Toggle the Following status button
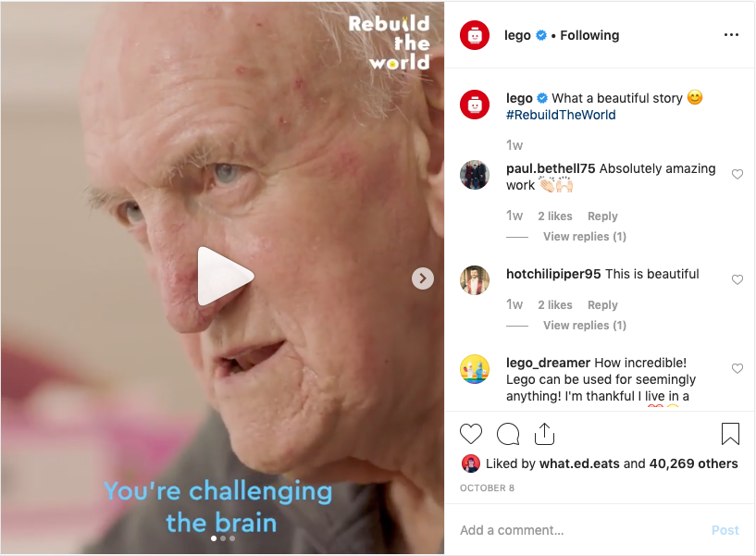 tap(589, 35)
